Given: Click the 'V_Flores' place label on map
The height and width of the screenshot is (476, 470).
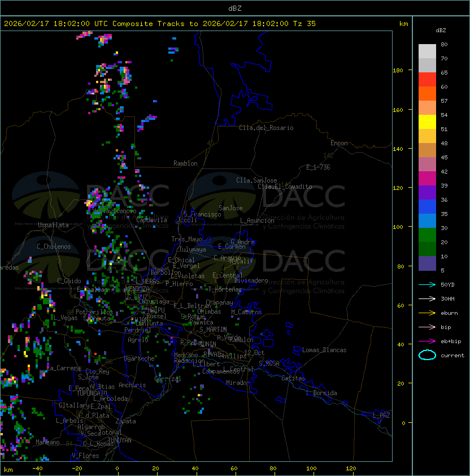Looking at the screenshot, I should 85,456.
